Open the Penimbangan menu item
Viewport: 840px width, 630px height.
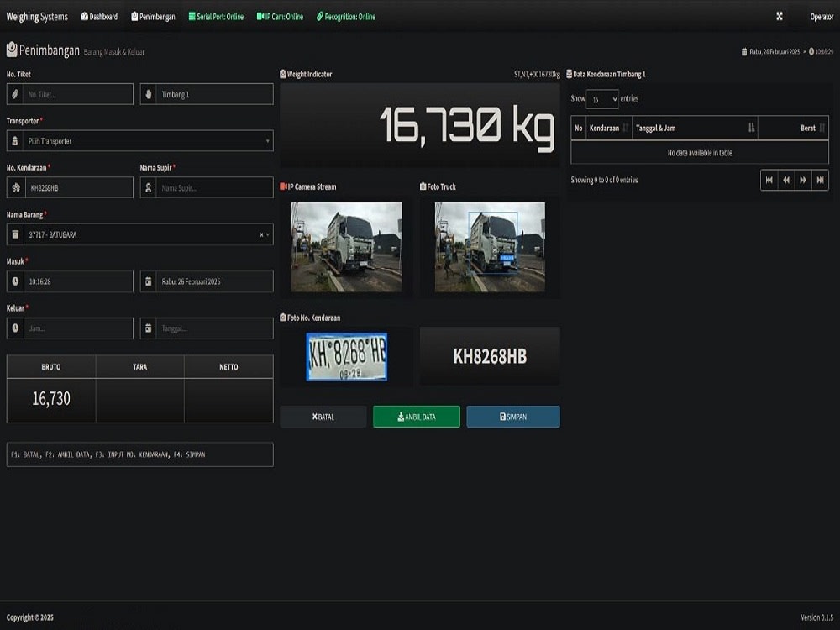pos(153,17)
